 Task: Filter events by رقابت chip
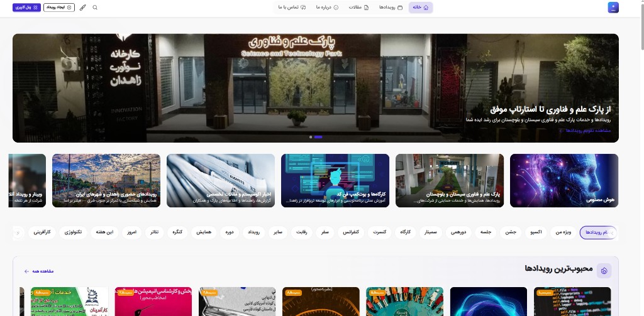point(301,232)
